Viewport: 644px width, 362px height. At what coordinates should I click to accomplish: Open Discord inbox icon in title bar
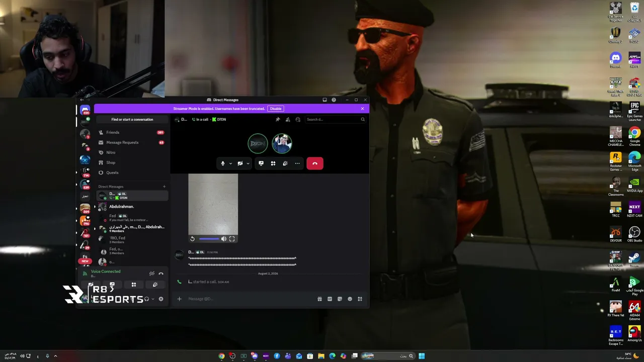pos(325,100)
